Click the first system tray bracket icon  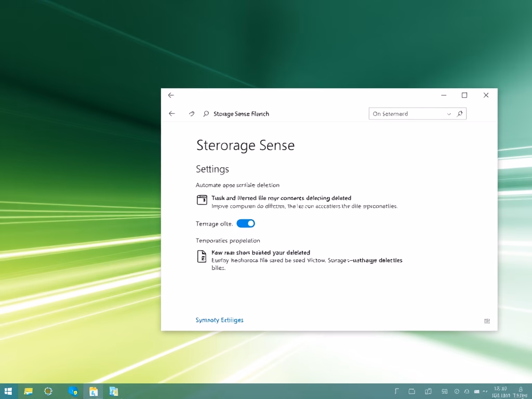(396, 391)
